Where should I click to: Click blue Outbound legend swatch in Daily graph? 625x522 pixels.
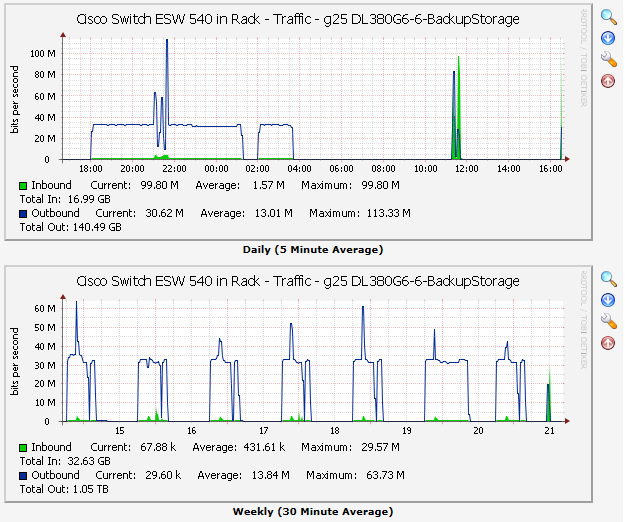pyautogui.click(x=23, y=214)
